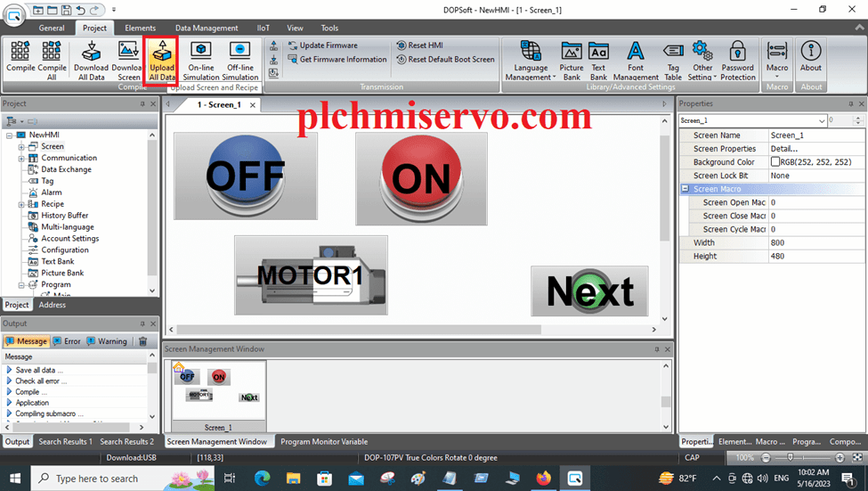This screenshot has width=868, height=491.
Task: Open File Explorer from taskbar
Action: coord(293,478)
